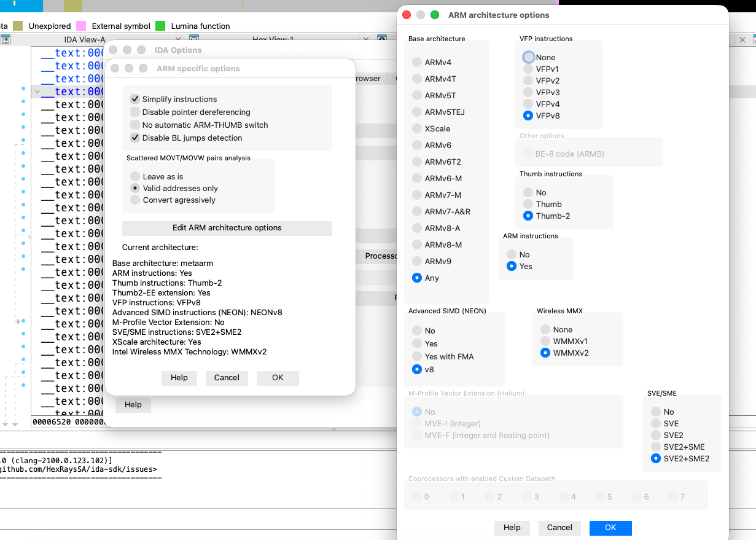Select Convert agressively radio option
This screenshot has width=756, height=540.
tap(135, 200)
